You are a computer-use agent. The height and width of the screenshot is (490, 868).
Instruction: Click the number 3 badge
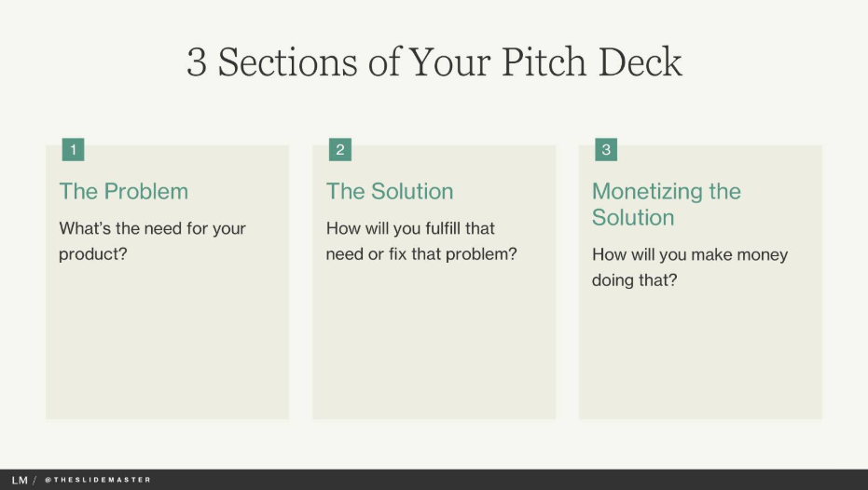click(x=606, y=149)
